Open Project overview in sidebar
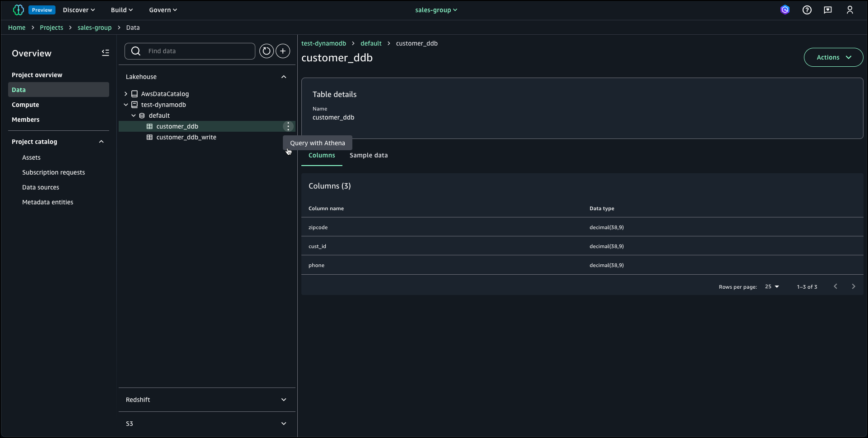Screen dimensions: 868x438 coord(37,75)
